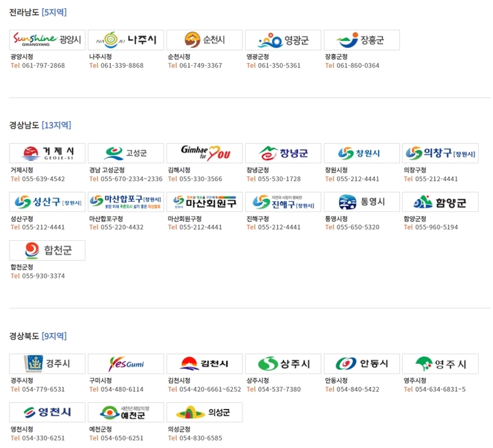493x448 pixels.
Task: Select phone number 054-634-6831~5
Action: coord(440,389)
